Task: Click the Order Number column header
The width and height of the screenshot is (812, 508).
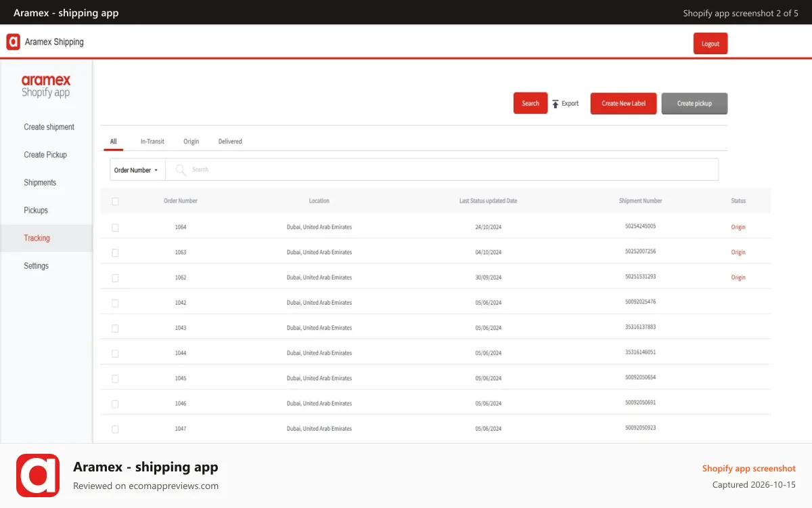Action: (181, 201)
